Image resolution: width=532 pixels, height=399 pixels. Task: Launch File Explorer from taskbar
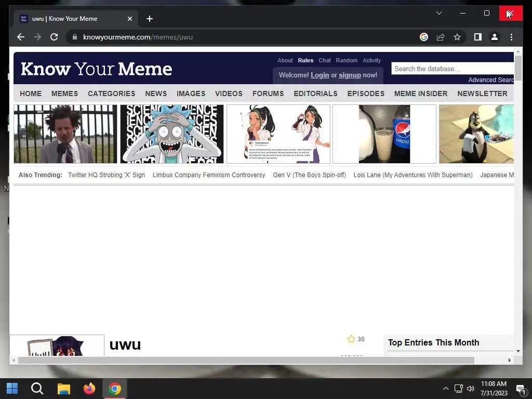coord(63,389)
